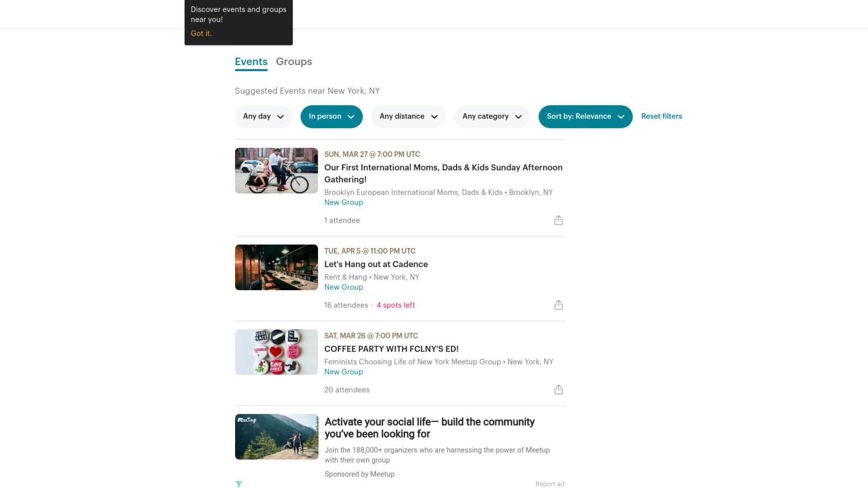Open the buttons image for Coffee Party event

(276, 352)
